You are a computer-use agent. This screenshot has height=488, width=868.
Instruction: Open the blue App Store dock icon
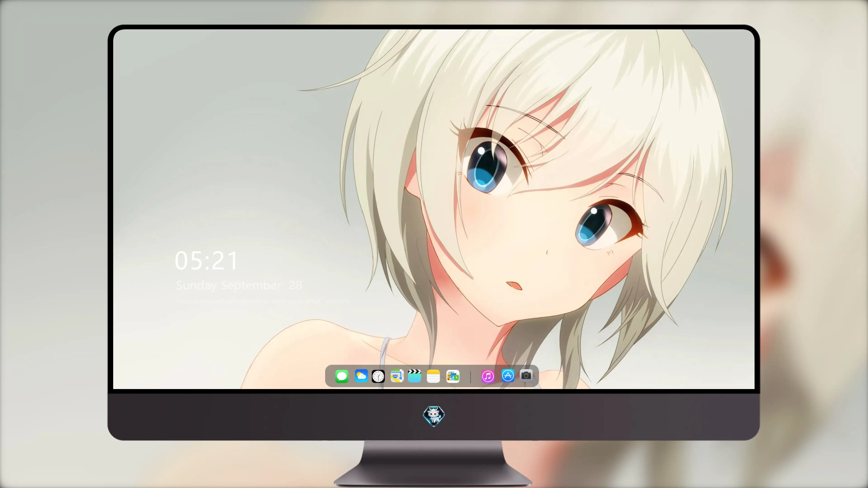(x=508, y=375)
